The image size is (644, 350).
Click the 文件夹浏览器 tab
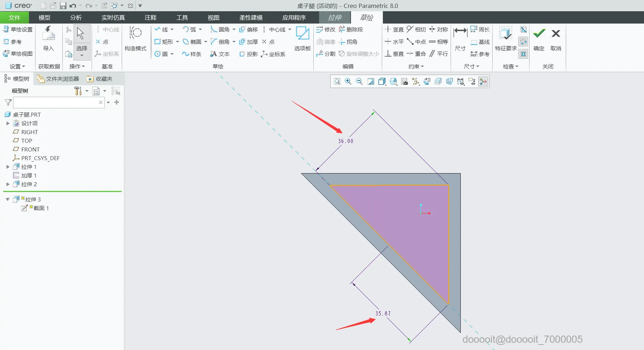click(58, 79)
